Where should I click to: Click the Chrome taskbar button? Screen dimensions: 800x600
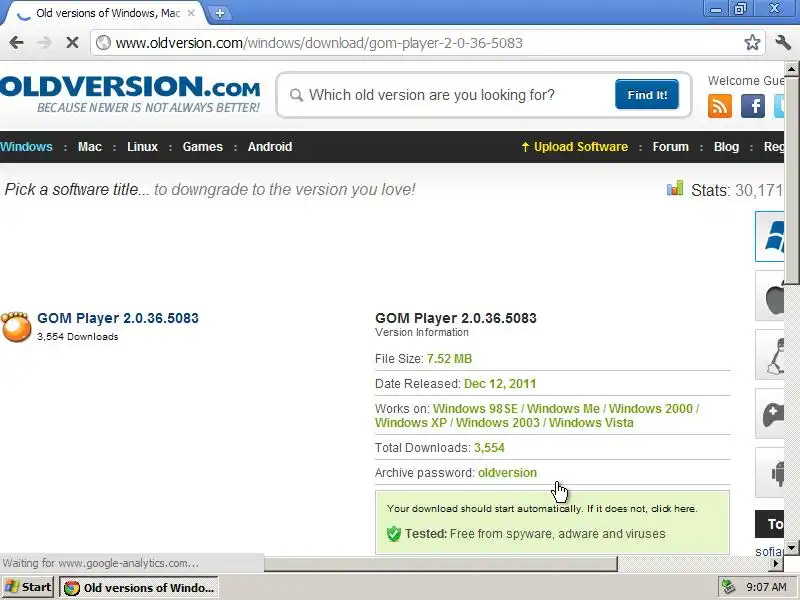tap(139, 587)
